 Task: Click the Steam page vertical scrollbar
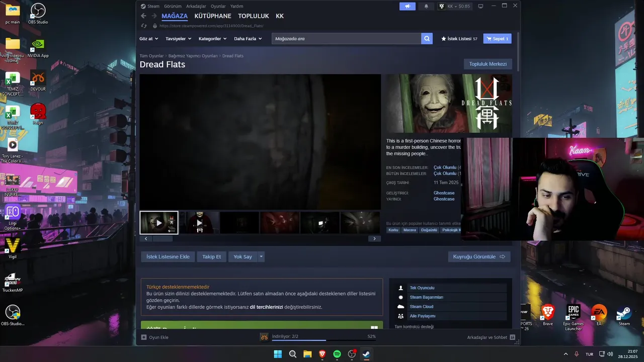point(518,52)
